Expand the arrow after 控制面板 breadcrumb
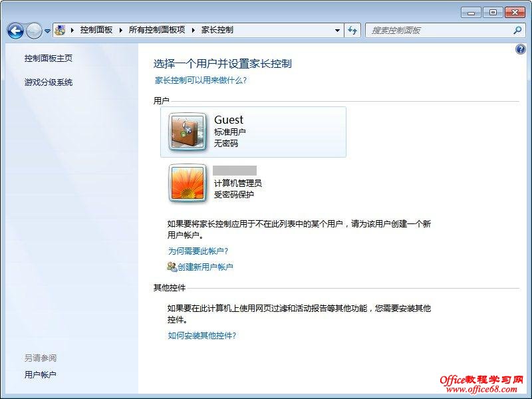Image resolution: width=532 pixels, height=399 pixels. (121, 30)
